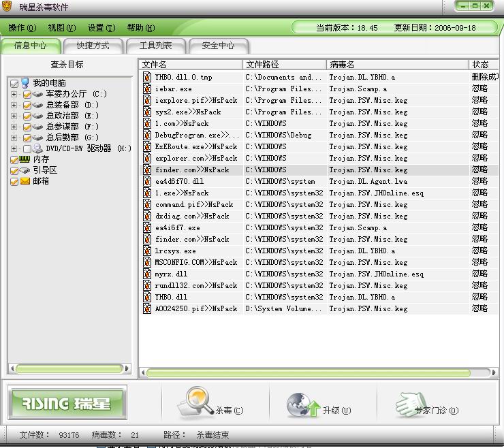This screenshot has height=448, width=504.
Task: Open the 操作(O) menu
Action: 22,28
